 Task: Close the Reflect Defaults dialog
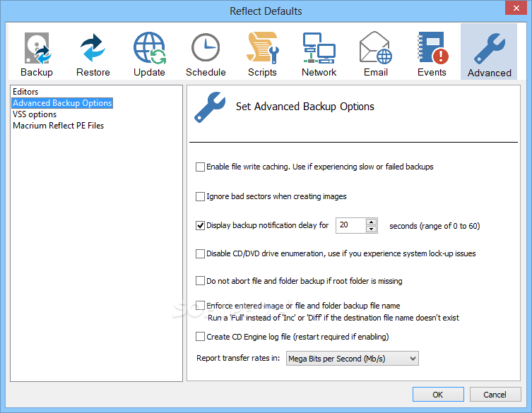tap(516, 8)
